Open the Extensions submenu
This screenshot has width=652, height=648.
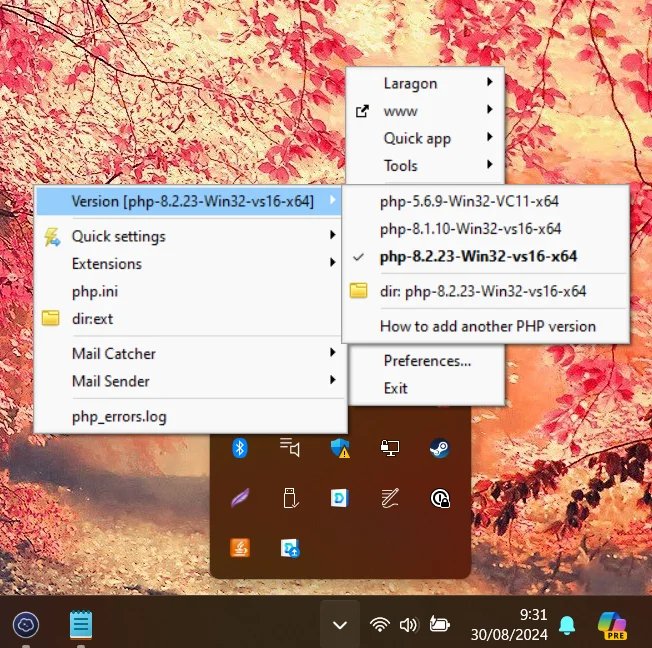point(190,264)
